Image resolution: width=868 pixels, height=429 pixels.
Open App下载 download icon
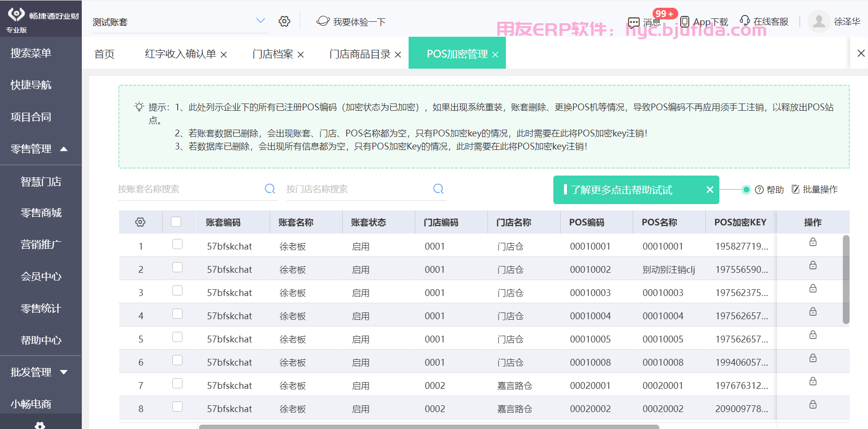(x=685, y=22)
